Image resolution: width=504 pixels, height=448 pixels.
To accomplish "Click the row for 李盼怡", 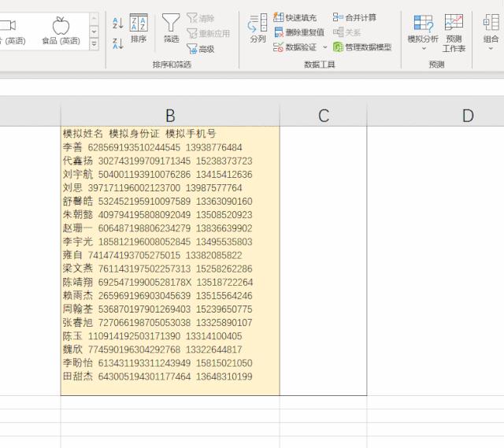I will click(x=157, y=363).
